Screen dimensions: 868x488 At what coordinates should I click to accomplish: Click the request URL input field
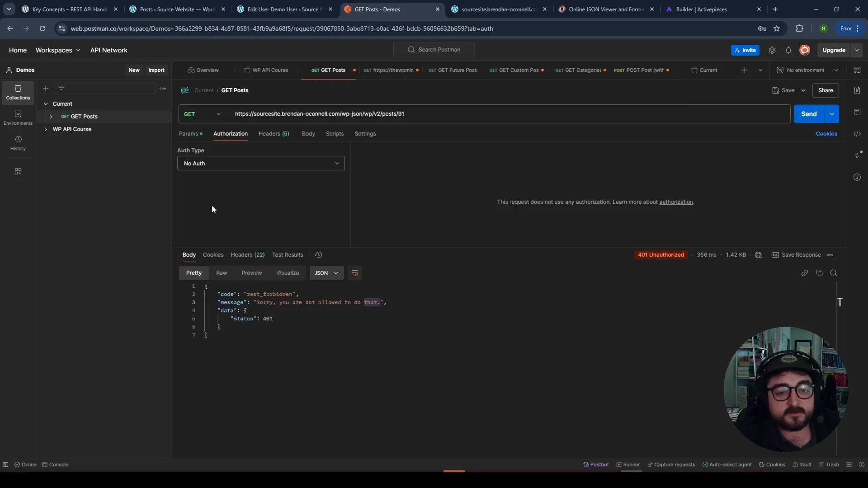coord(509,114)
